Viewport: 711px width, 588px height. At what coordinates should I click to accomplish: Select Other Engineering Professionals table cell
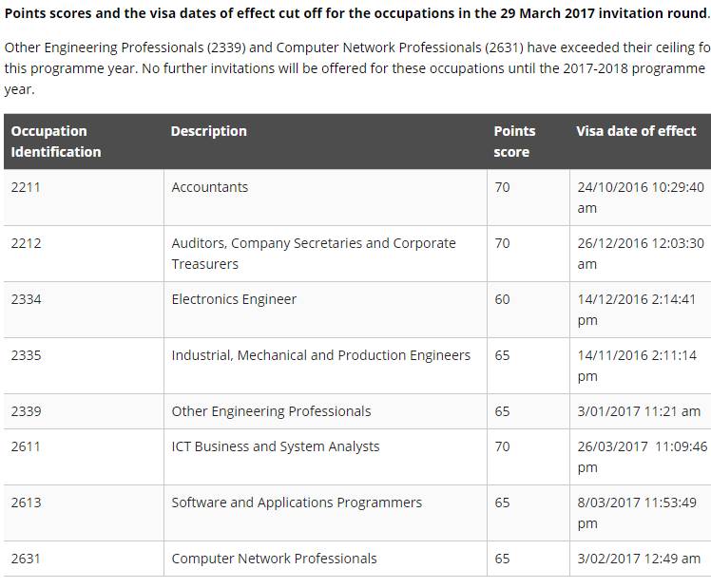point(271,411)
